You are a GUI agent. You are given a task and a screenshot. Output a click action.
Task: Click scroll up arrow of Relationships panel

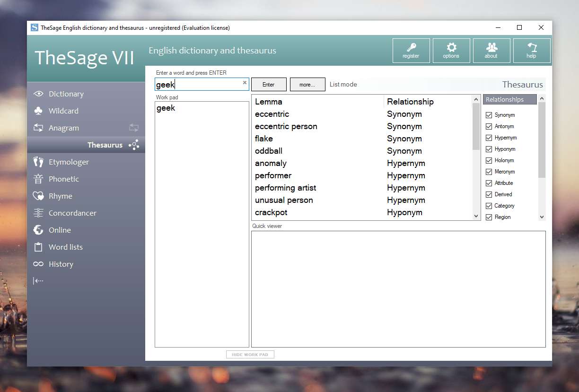coord(542,98)
